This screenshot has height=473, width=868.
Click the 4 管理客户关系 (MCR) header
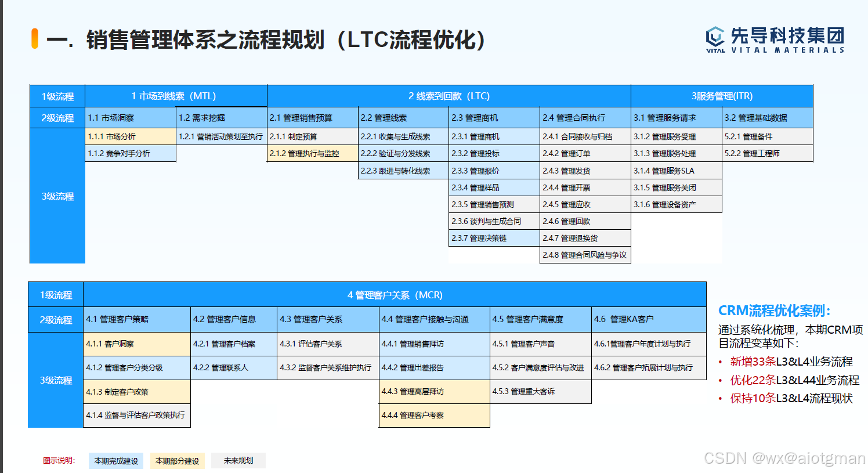395,295
